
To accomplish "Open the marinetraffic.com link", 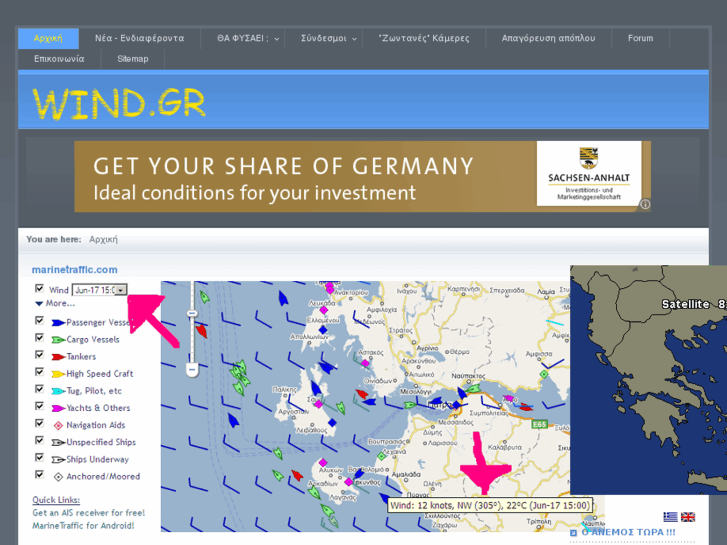I will [75, 269].
